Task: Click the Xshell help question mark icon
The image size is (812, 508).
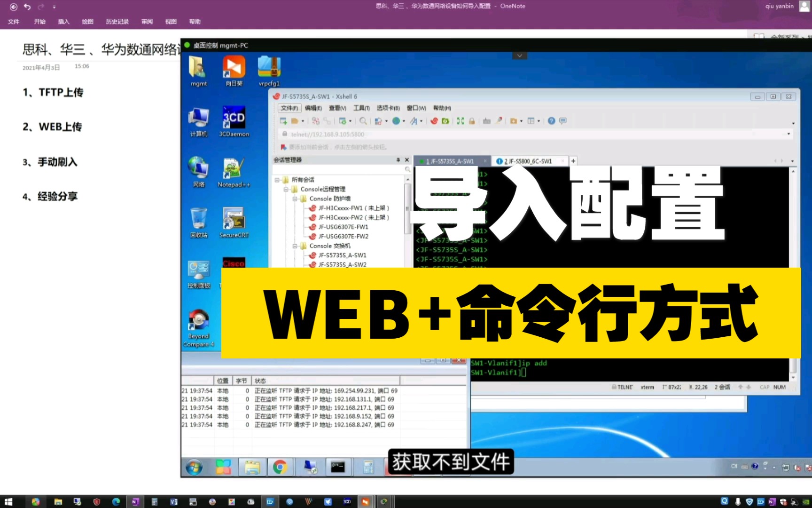Action: pos(552,121)
